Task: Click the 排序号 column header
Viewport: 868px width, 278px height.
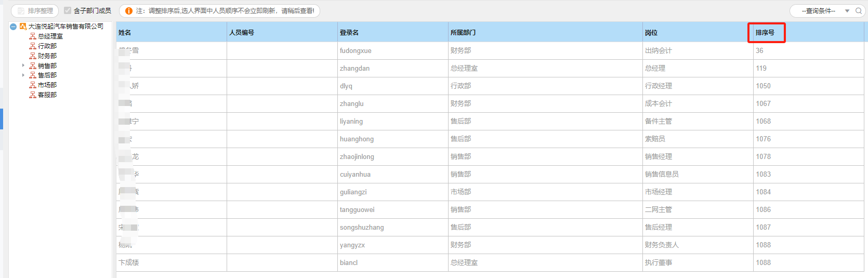Action: pyautogui.click(x=765, y=33)
